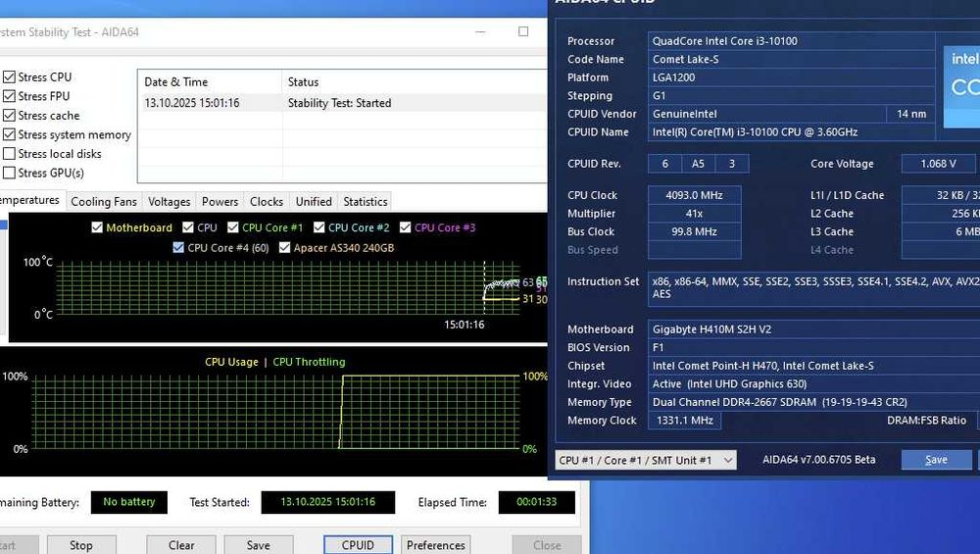Click the 41x multiplier value

695,213
